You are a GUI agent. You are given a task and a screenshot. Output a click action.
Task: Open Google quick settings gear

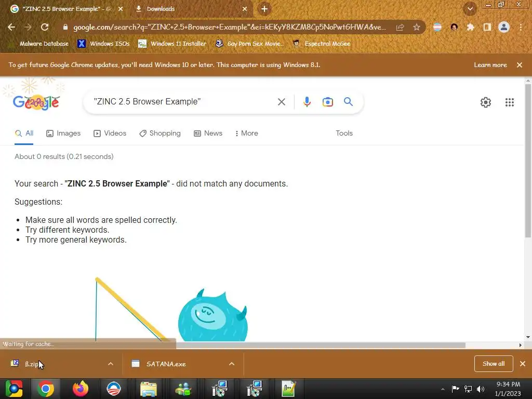(486, 102)
